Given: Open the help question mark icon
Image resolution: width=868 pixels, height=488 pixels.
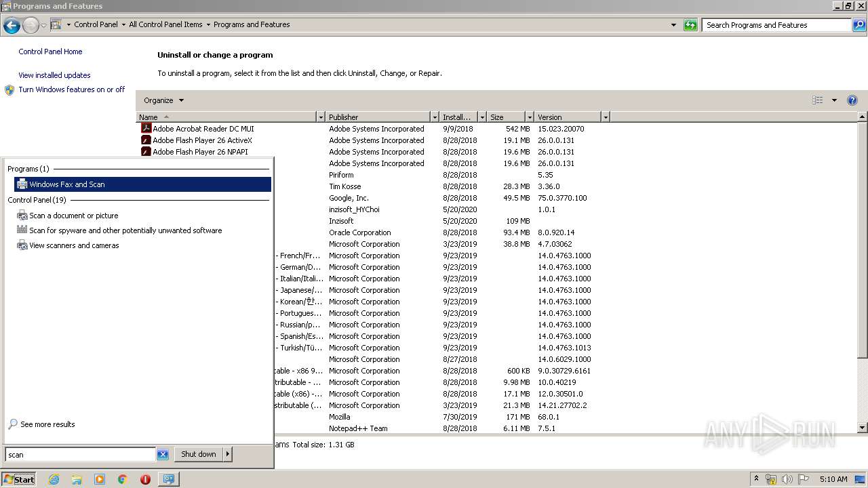Looking at the screenshot, I should pyautogui.click(x=852, y=100).
